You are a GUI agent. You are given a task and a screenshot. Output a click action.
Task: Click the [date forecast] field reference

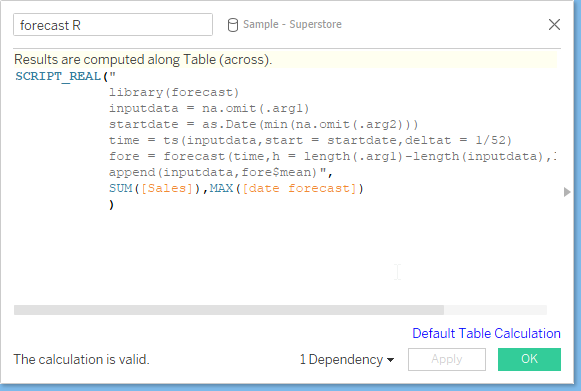pyautogui.click(x=299, y=188)
